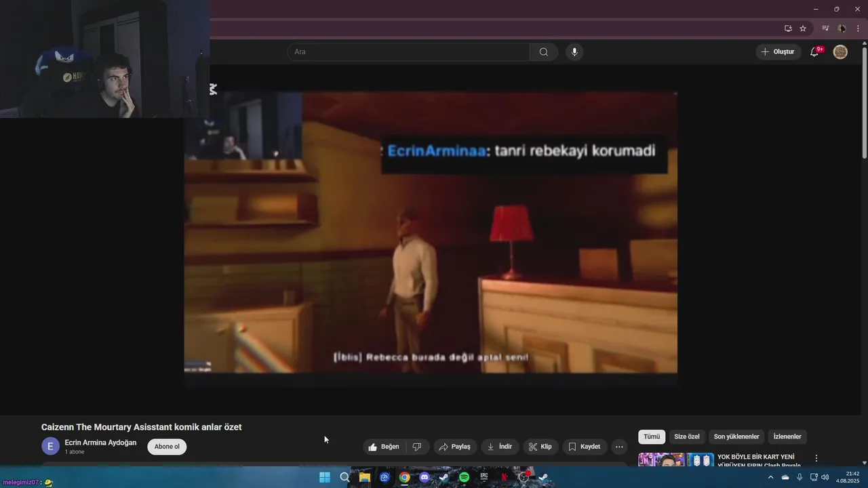The image size is (868, 488).
Task: Click the tray microphone icon
Action: click(x=800, y=477)
